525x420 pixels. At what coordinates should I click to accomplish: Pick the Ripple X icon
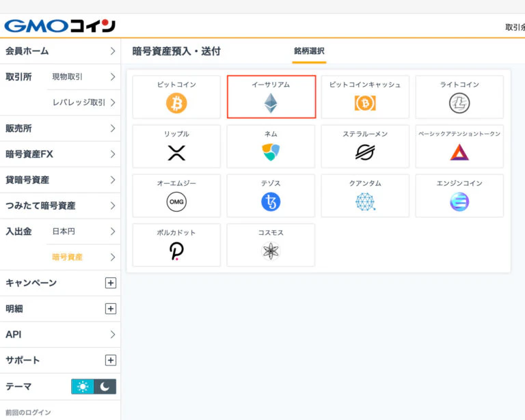(x=176, y=153)
